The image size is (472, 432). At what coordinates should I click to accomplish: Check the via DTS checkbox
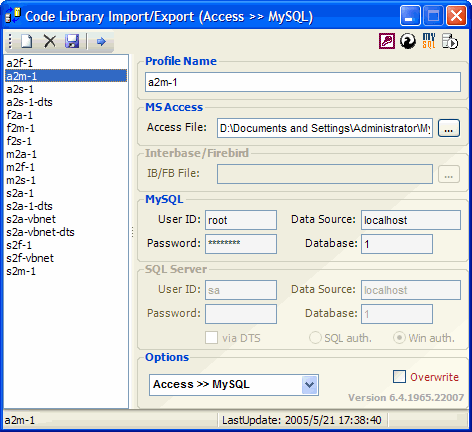pos(211,337)
